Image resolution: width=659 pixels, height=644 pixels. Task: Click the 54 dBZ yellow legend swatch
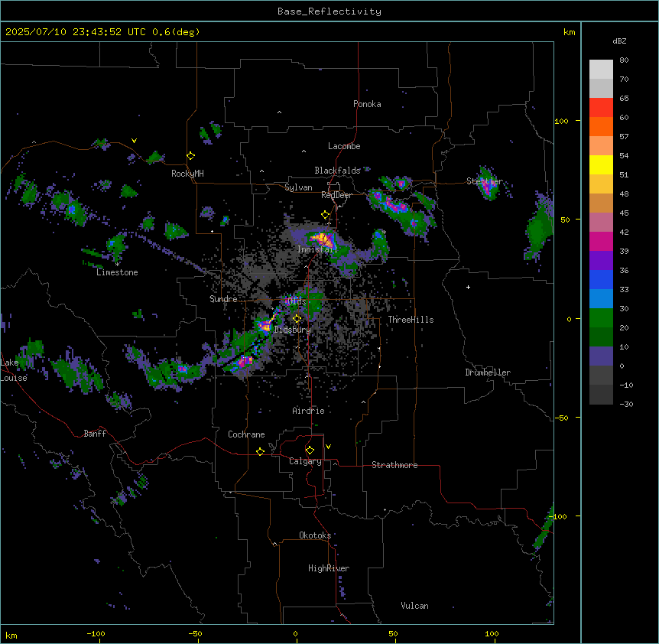pos(601,164)
